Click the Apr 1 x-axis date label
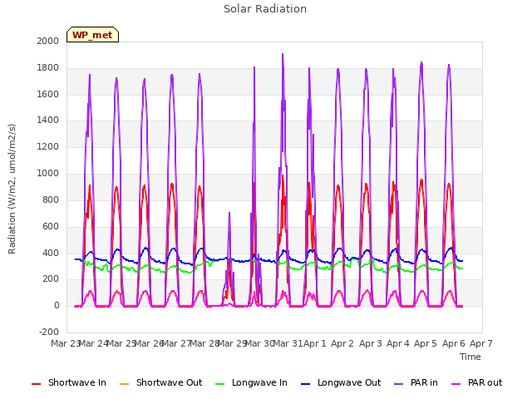This screenshot has width=532, height=399. coord(315,343)
